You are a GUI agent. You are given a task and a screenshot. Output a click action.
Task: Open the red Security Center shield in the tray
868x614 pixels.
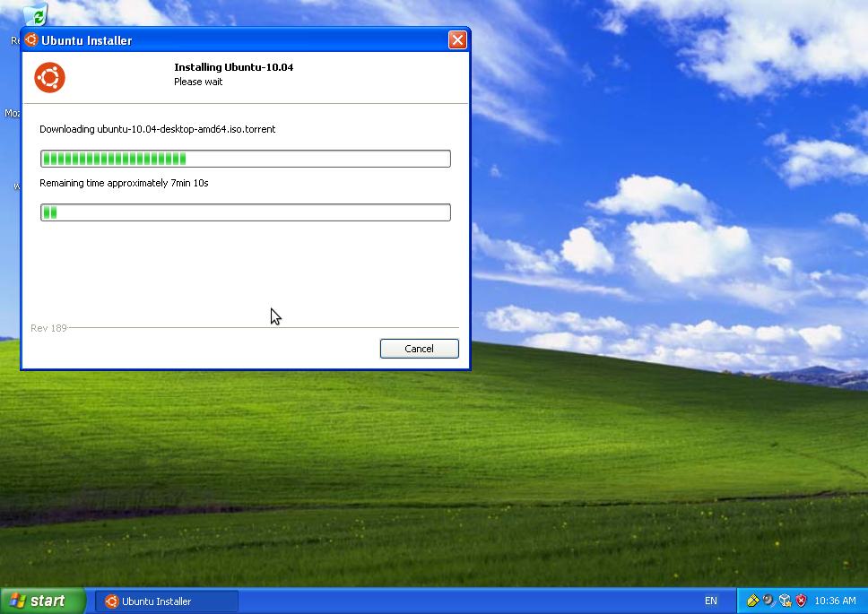(x=801, y=601)
